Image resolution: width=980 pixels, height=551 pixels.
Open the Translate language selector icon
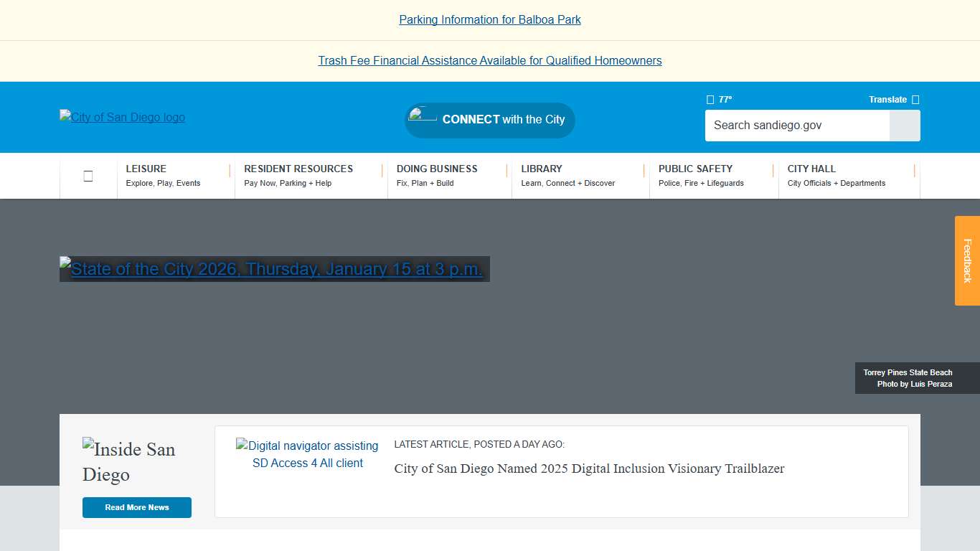915,99
